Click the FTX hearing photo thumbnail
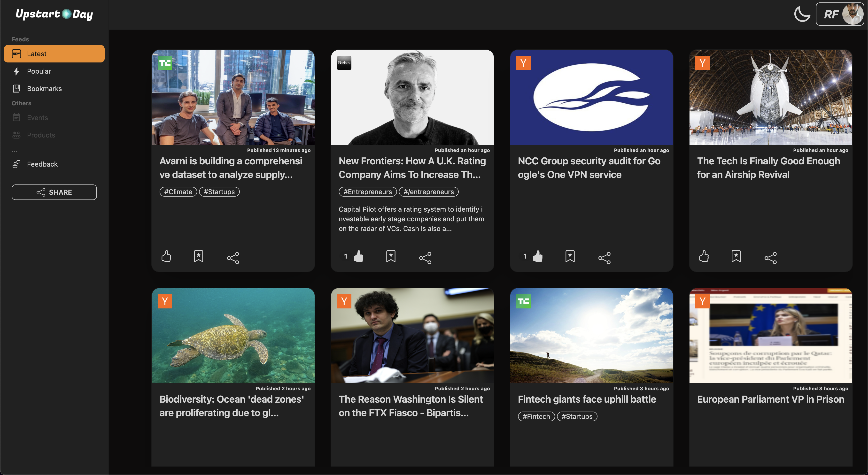This screenshot has height=475, width=868. [x=412, y=336]
